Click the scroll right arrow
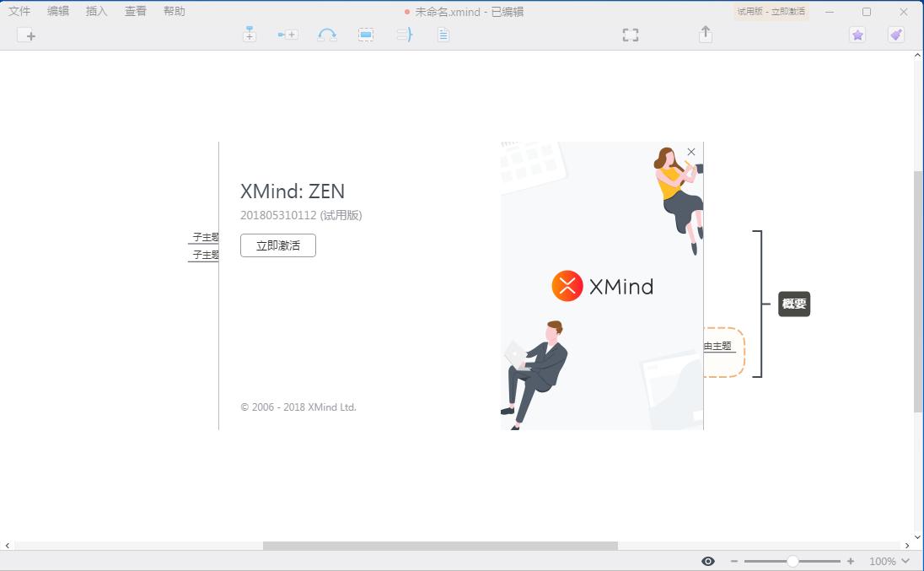Image resolution: width=924 pixels, height=571 pixels. (907, 546)
